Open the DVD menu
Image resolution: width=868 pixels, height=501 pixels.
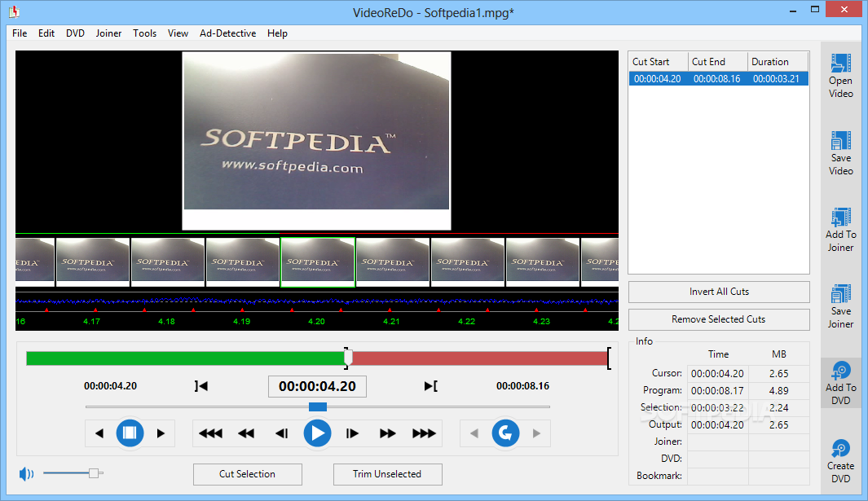[75, 33]
